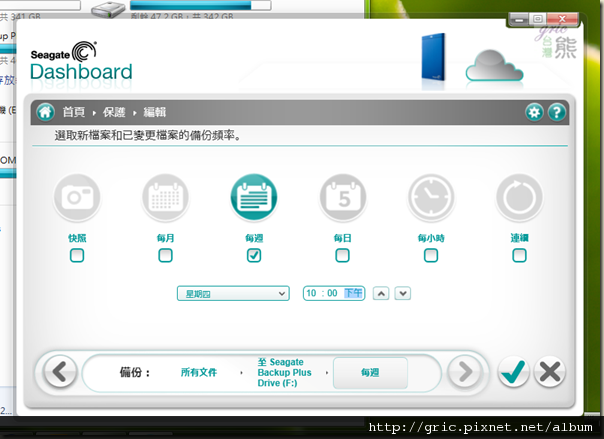The width and height of the screenshot is (604, 439).
Task: Click drive usage bar in background Explorer window
Action: coord(200,5)
